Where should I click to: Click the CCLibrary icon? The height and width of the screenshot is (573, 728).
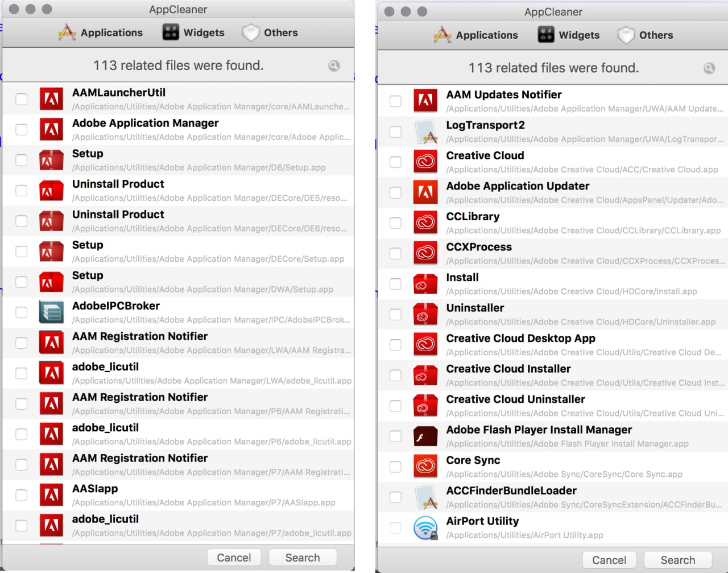(x=425, y=223)
